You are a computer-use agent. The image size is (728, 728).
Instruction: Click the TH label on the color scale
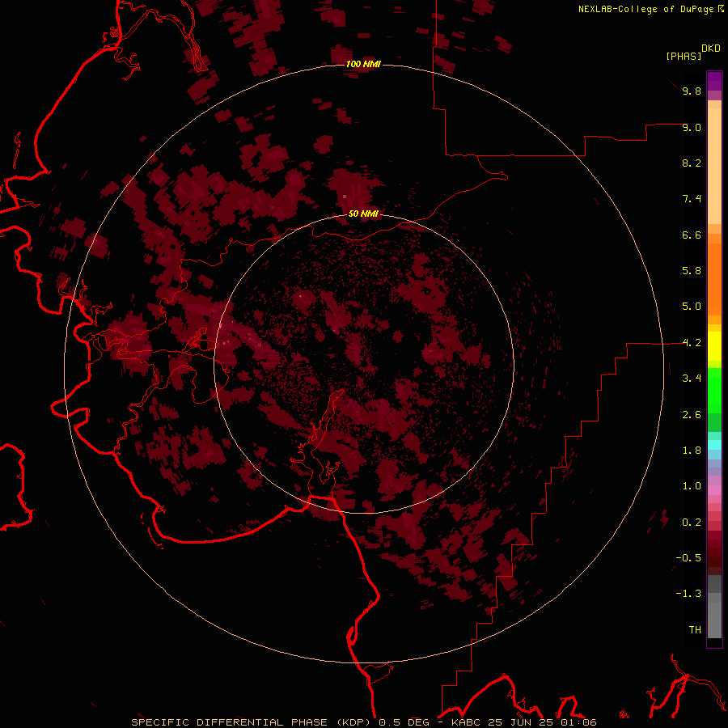[x=695, y=630]
